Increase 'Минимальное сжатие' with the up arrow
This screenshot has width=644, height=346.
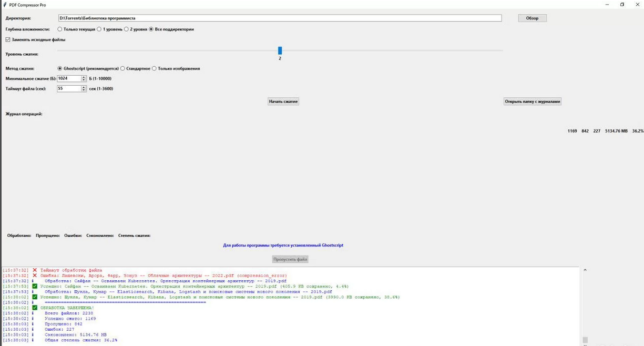(x=84, y=77)
